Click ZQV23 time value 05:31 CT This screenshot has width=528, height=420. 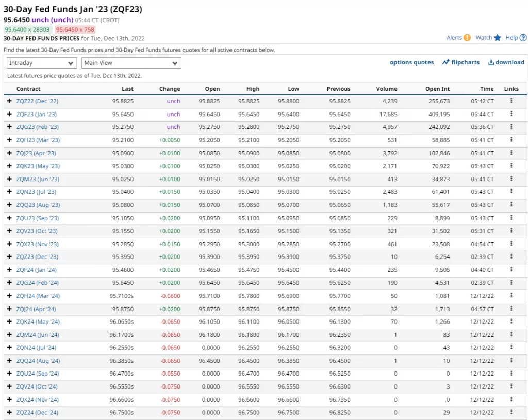click(x=482, y=231)
